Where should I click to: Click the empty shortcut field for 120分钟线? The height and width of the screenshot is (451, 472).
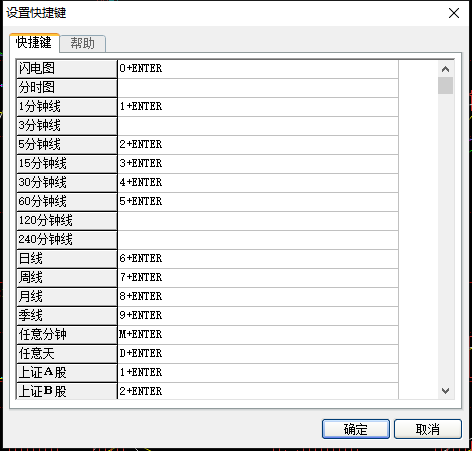tap(258, 221)
